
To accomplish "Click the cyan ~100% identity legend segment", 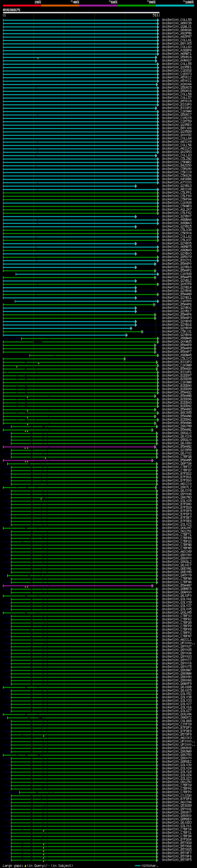I will point(175,6).
